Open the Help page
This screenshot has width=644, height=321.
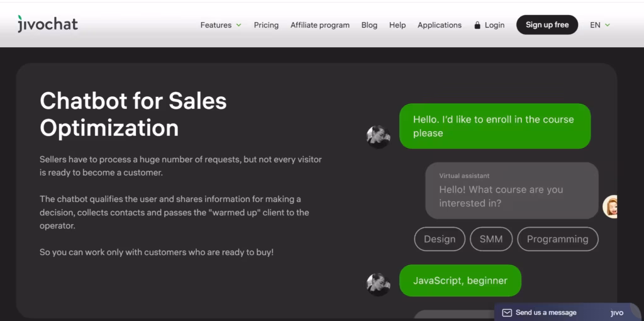pyautogui.click(x=397, y=25)
